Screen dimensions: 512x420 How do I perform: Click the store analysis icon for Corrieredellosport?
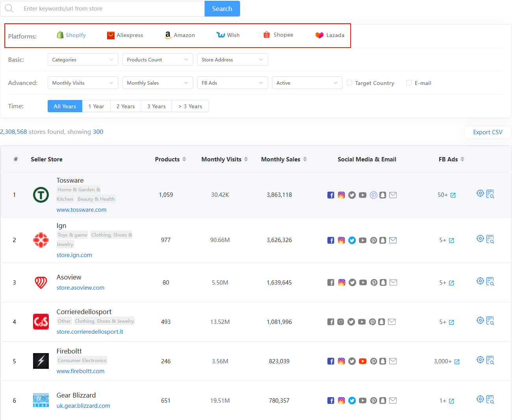(x=490, y=321)
